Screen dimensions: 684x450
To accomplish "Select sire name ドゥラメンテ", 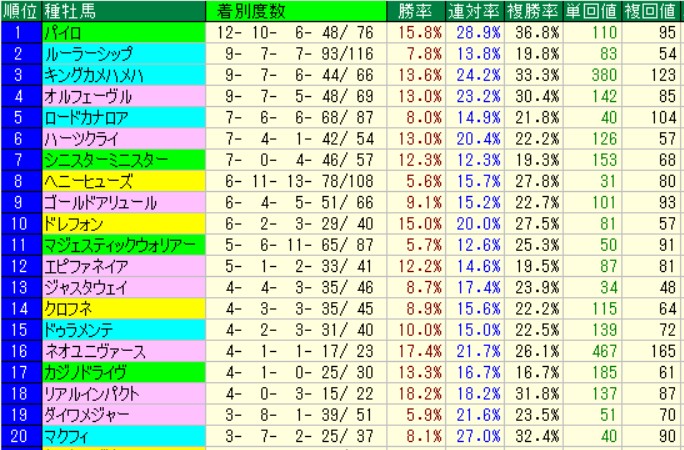I will tap(79, 330).
